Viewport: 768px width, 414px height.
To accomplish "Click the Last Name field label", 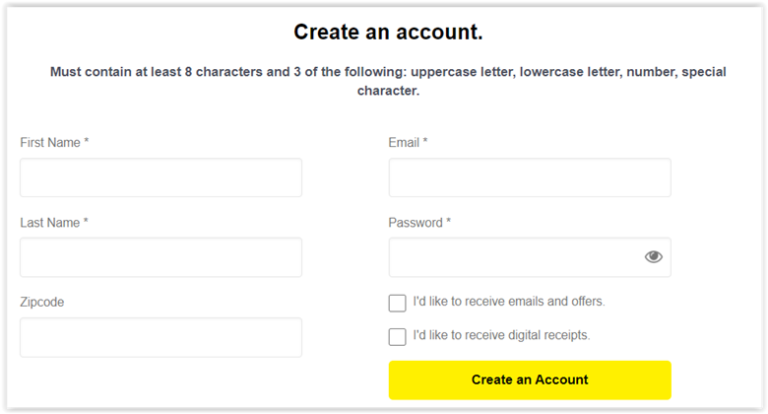I will pyautogui.click(x=50, y=223).
